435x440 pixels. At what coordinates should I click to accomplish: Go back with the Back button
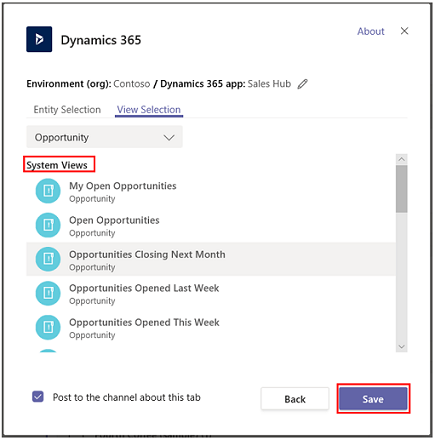pyautogui.click(x=295, y=399)
